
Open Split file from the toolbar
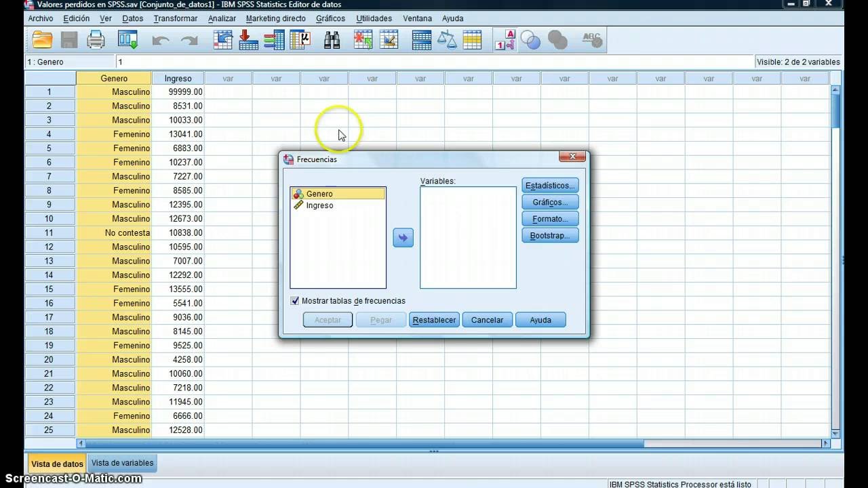pyautogui.click(x=422, y=40)
